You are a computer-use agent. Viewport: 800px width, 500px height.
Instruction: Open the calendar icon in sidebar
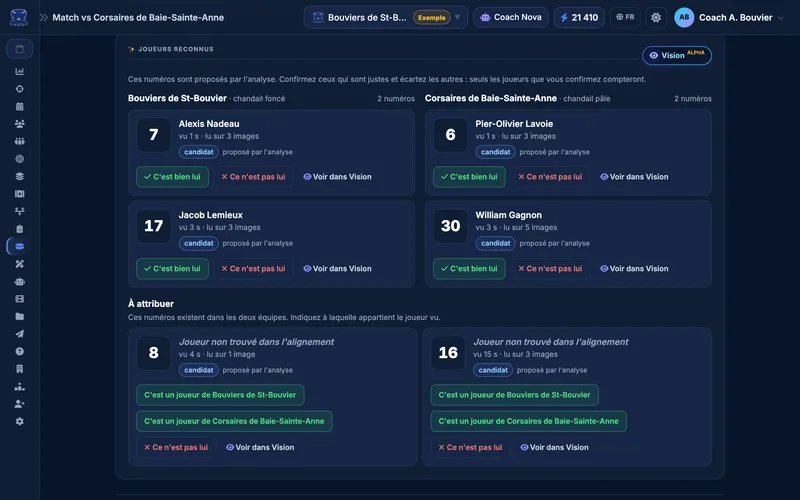pyautogui.click(x=19, y=49)
